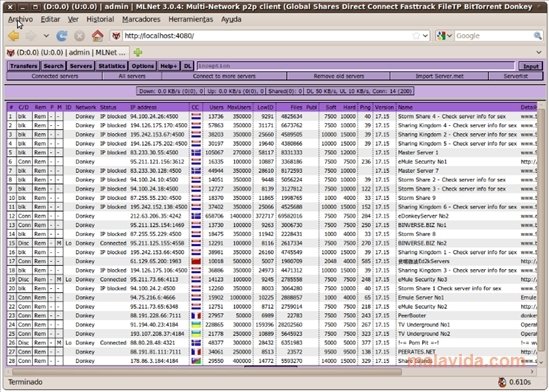Click Import Server.met
The height and width of the screenshot is (392, 549).
pyautogui.click(x=439, y=76)
